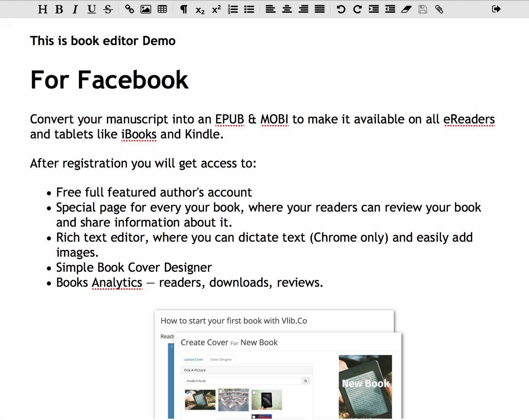The width and height of the screenshot is (529, 420).
Task: Save the document with floppy icon
Action: pos(423,9)
